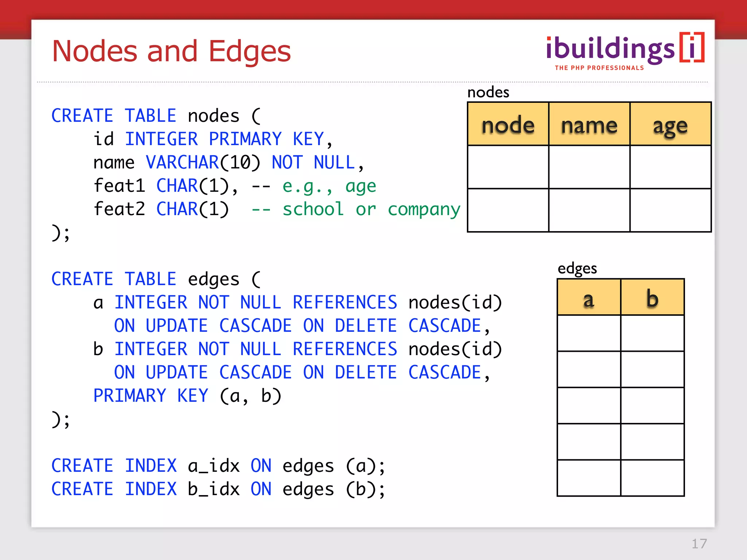Click the 'PRIMARY KEY (a, b)' line
The image size is (747, 560).
pos(187,396)
